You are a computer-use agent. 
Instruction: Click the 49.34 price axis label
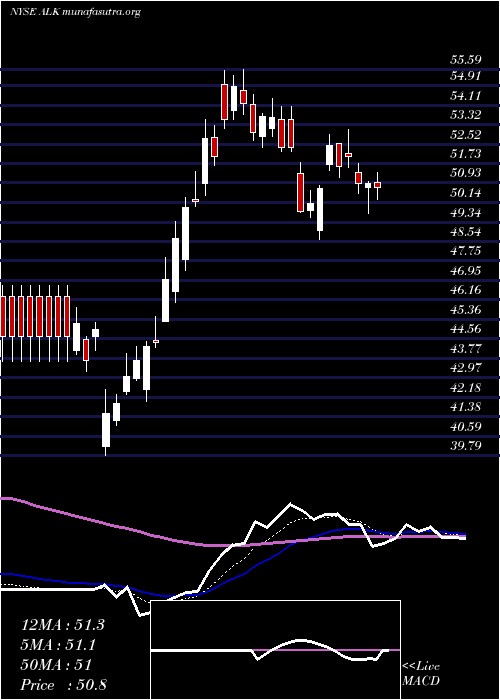click(465, 213)
